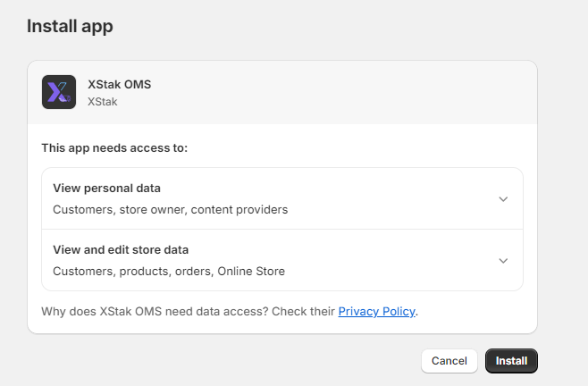The height and width of the screenshot is (386, 588).
Task: Expand the View personal data chevron
Action: pyautogui.click(x=503, y=198)
